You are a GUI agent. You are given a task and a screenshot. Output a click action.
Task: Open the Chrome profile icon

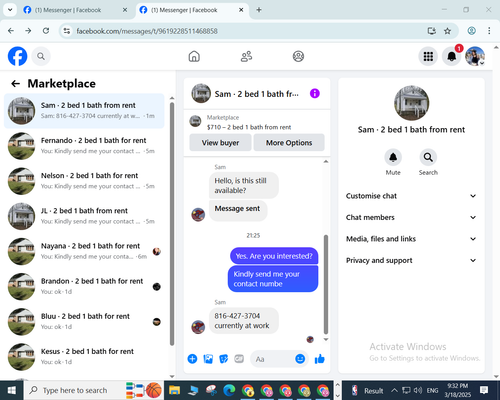click(x=471, y=31)
